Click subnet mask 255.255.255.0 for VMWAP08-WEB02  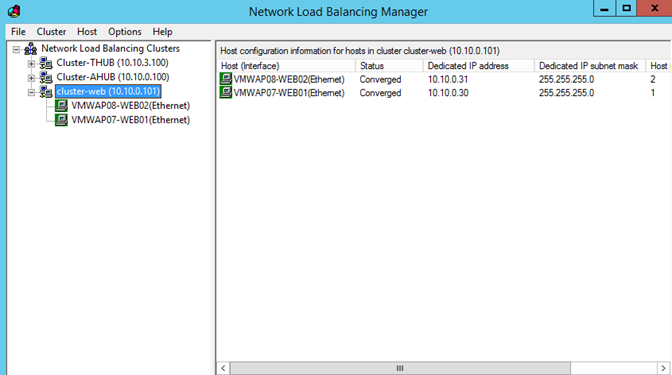pyautogui.click(x=567, y=79)
